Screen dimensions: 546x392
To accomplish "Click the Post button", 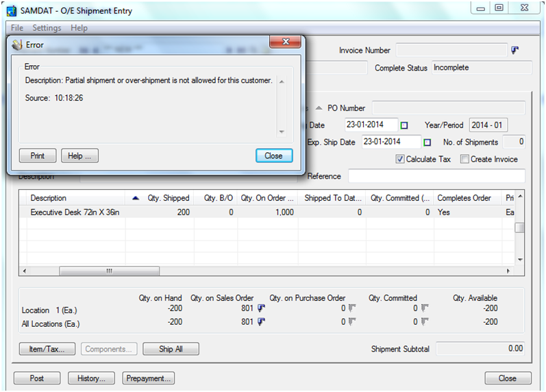I will coord(37,378).
